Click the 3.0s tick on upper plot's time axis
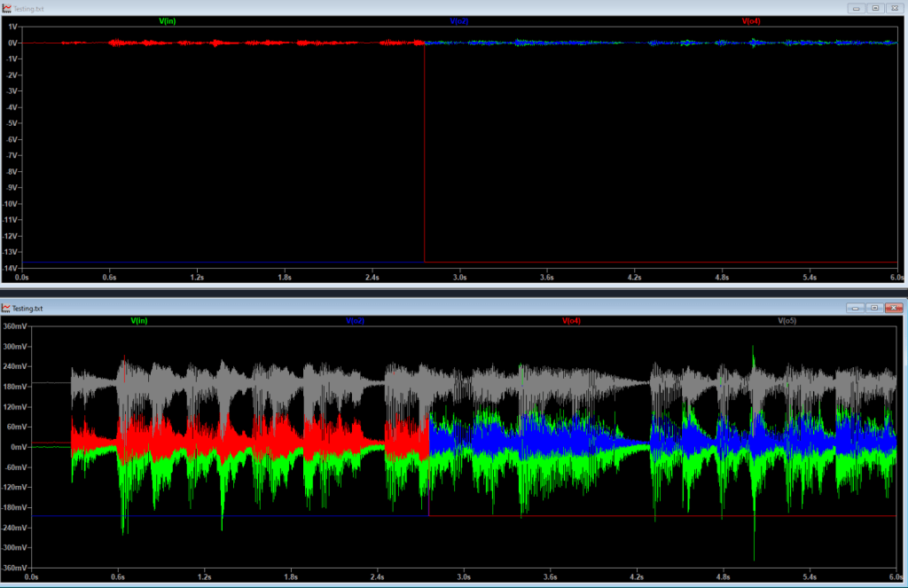The width and height of the screenshot is (908, 588). (459, 278)
